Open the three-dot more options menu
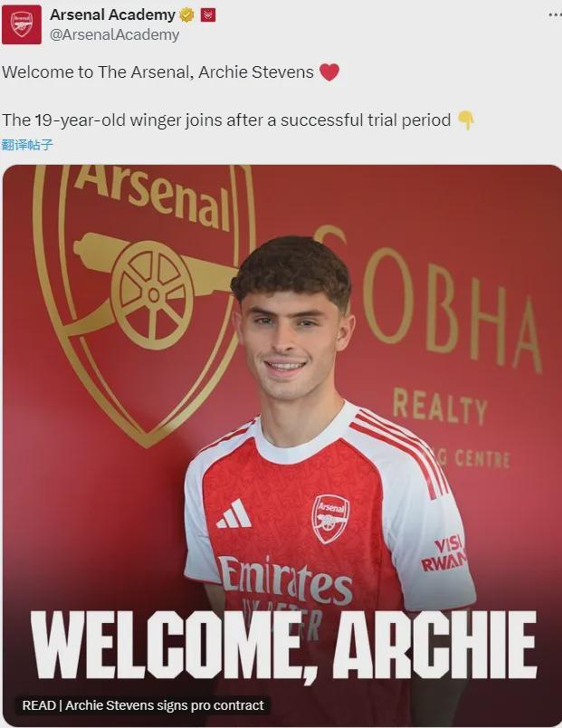This screenshot has height=728, width=562. click(x=554, y=15)
